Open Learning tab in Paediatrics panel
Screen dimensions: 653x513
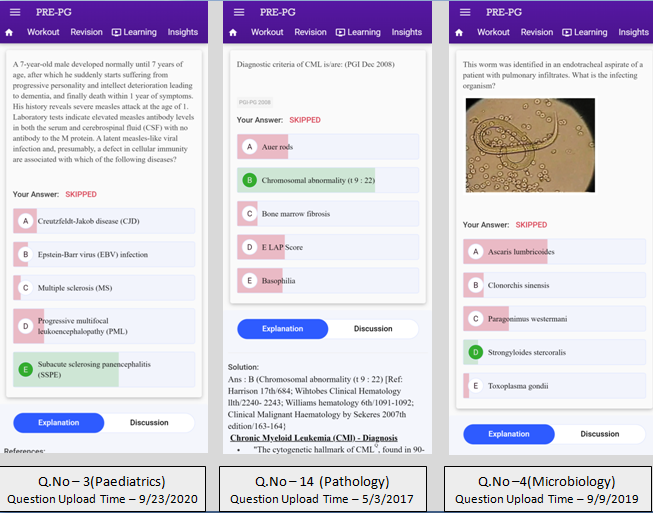pos(134,32)
